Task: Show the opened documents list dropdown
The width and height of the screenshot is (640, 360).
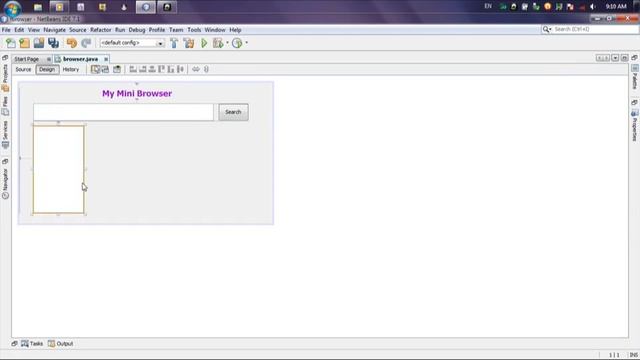Action: pos(615,58)
